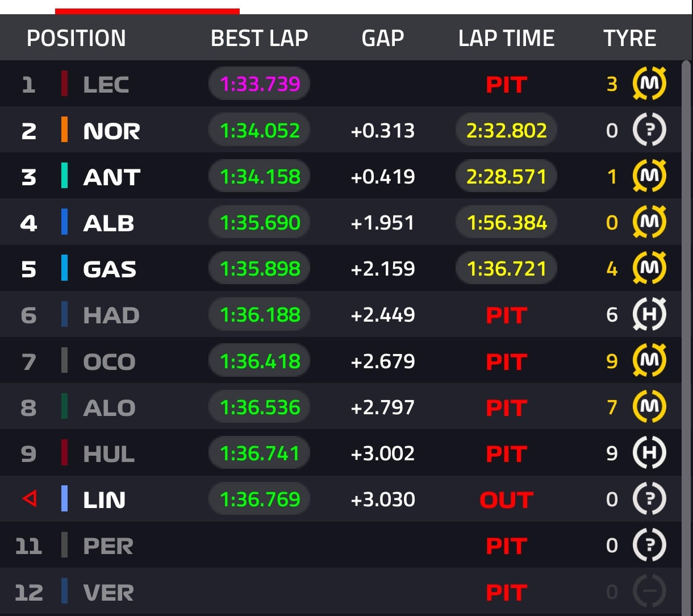Image resolution: width=693 pixels, height=616 pixels.
Task: Click Perez's unknown tyre icon
Action: tap(649, 545)
